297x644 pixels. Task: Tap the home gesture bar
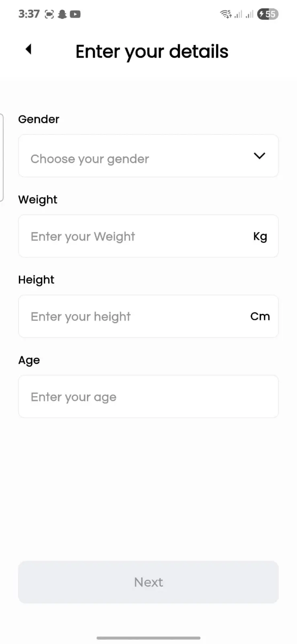pyautogui.click(x=148, y=638)
